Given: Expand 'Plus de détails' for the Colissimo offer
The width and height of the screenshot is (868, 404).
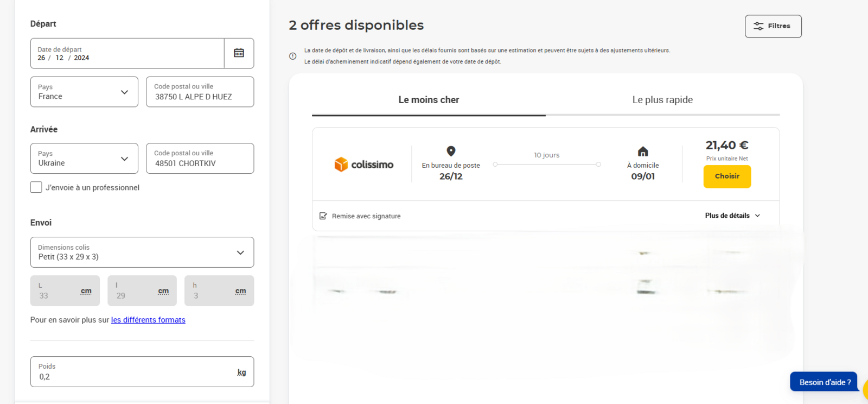Looking at the screenshot, I should click(732, 216).
